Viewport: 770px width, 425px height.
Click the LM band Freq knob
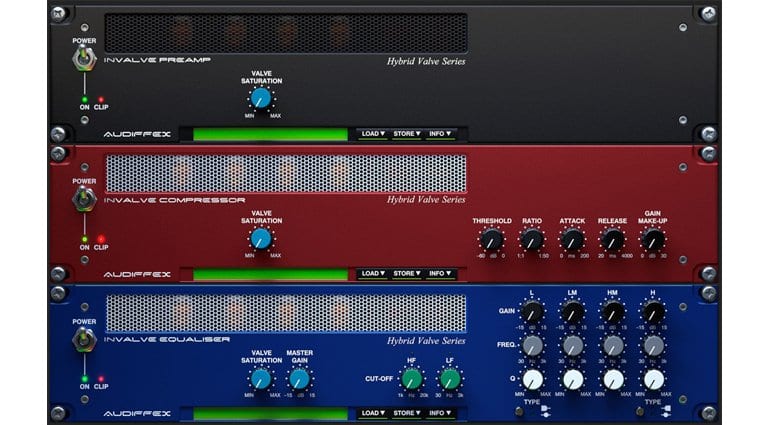[x=573, y=346]
